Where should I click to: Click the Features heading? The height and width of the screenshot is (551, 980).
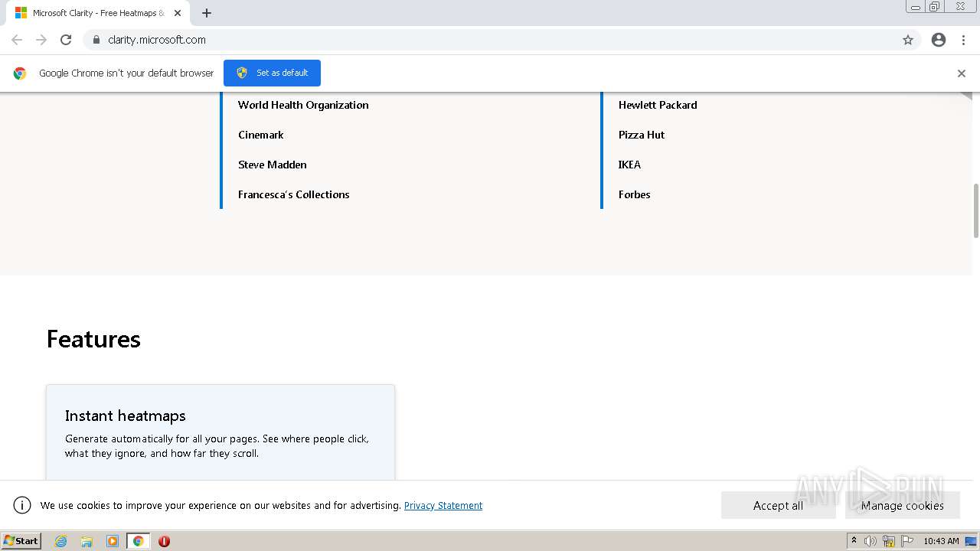[93, 339]
